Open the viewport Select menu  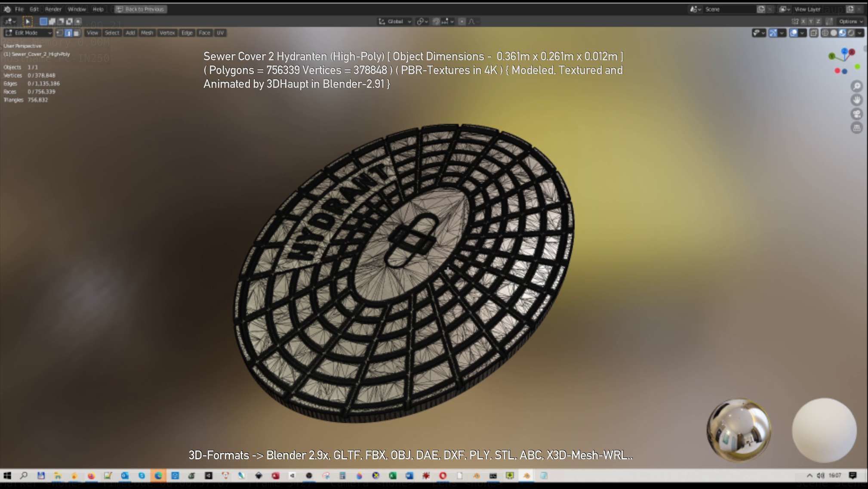[x=112, y=33]
